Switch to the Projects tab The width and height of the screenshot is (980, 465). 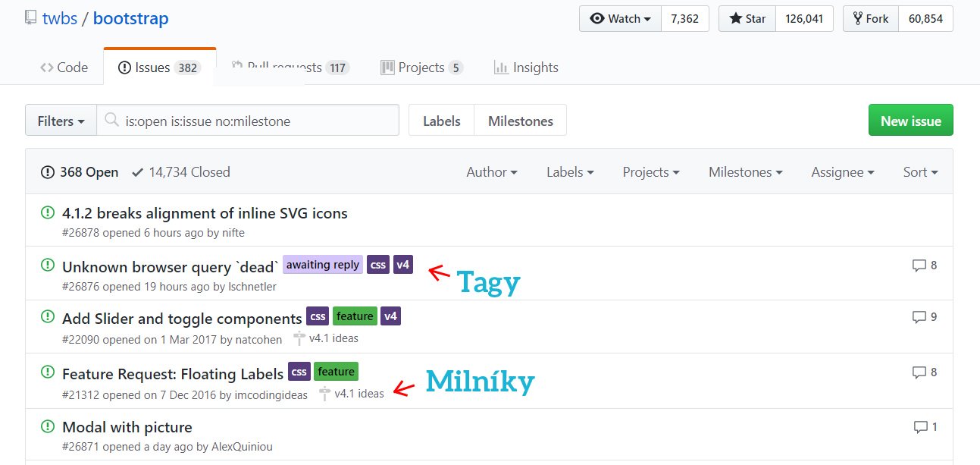tap(421, 68)
